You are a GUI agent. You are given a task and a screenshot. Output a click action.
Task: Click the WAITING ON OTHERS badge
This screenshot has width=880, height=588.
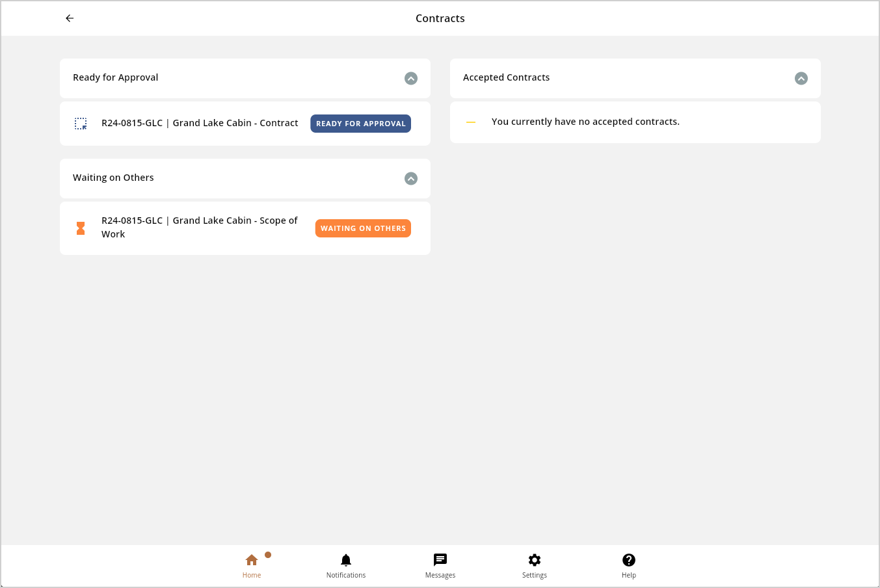(363, 228)
